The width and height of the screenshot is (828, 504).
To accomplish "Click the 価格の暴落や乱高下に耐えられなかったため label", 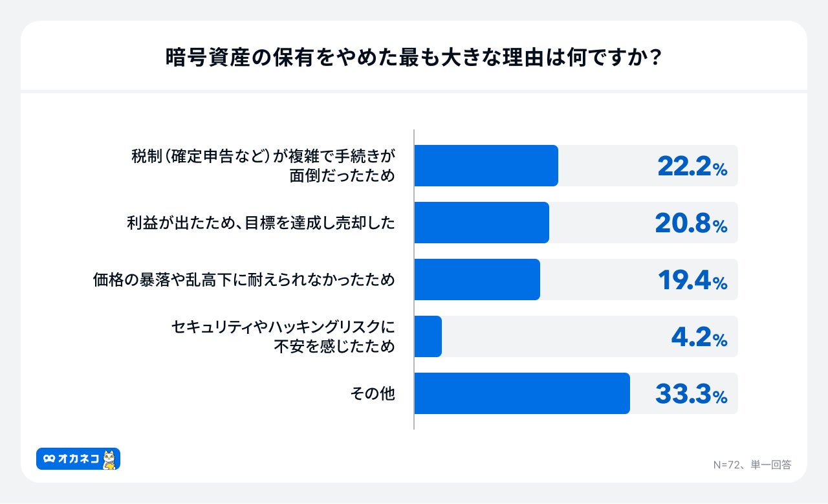I will [243, 279].
